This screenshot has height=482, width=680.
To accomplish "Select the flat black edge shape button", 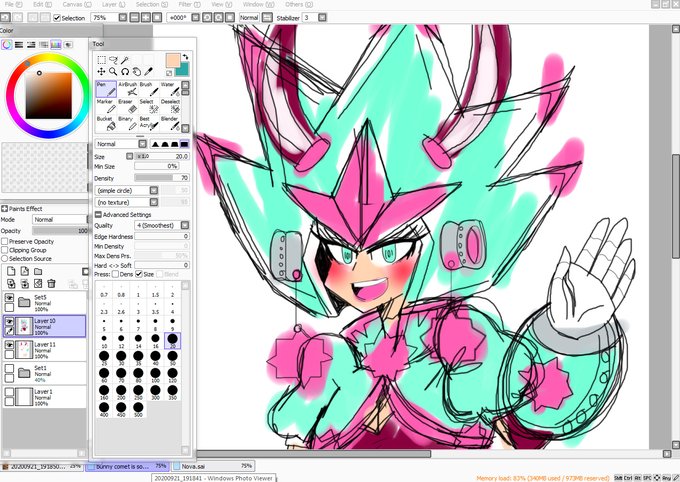I will coord(184,144).
